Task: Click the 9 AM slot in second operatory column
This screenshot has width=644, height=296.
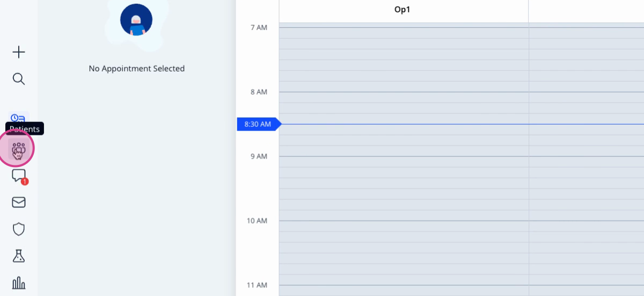Action: coord(586,162)
